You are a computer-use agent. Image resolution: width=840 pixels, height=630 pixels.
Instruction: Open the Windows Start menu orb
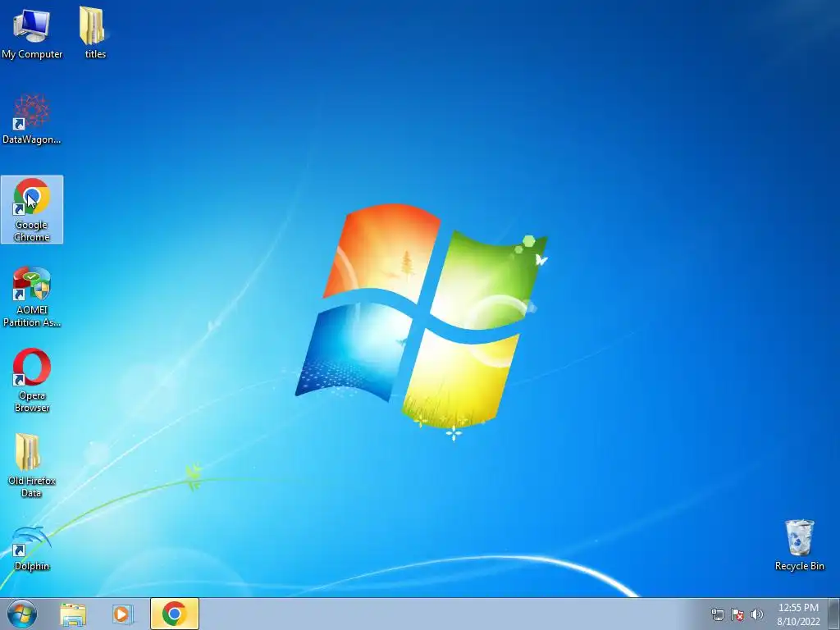22,614
